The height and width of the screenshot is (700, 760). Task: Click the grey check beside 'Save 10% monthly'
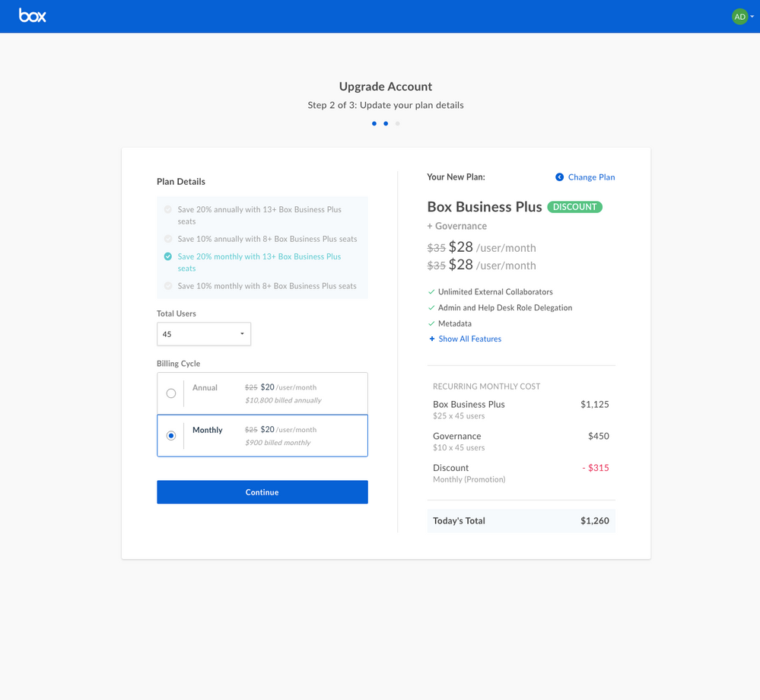(168, 286)
